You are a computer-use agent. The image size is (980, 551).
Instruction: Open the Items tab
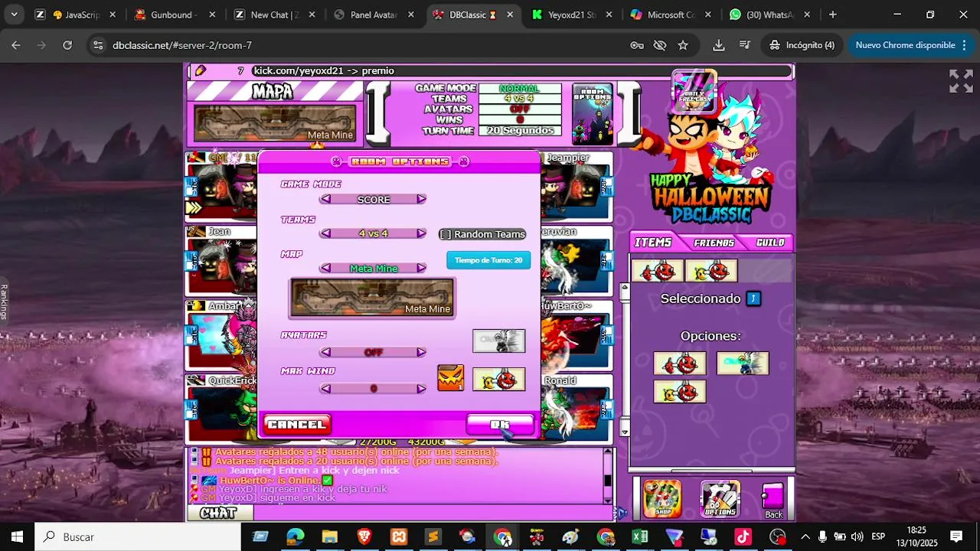click(x=653, y=243)
